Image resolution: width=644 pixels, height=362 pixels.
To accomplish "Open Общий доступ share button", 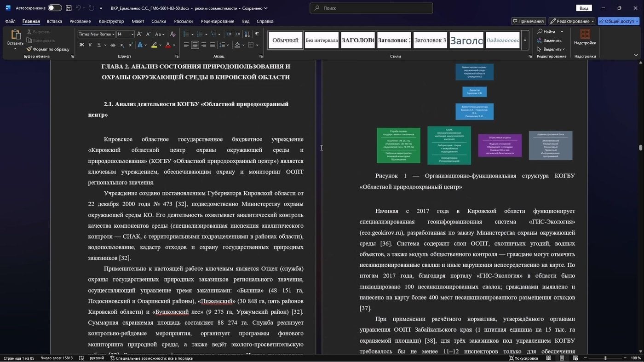I will [619, 21].
